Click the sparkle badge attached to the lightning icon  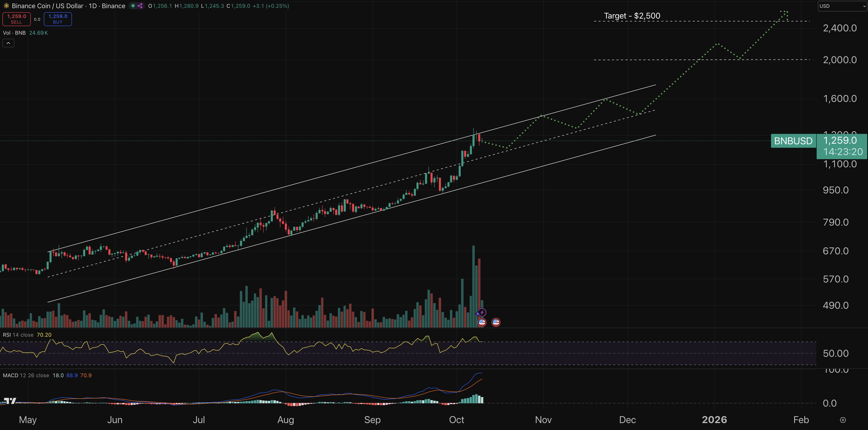(478, 313)
